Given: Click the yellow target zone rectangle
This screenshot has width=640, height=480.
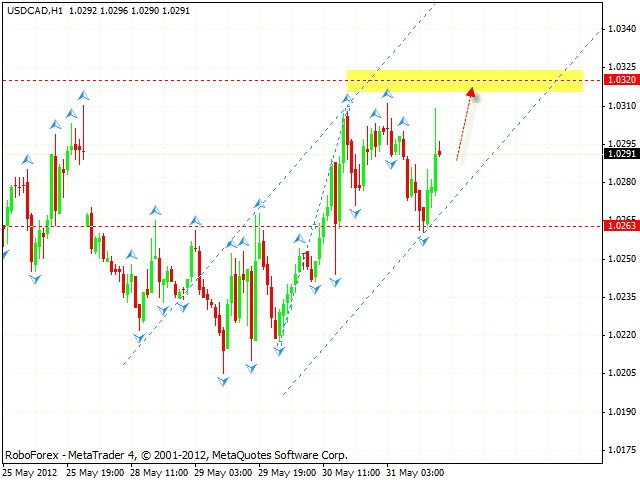Looking at the screenshot, I should 464,80.
